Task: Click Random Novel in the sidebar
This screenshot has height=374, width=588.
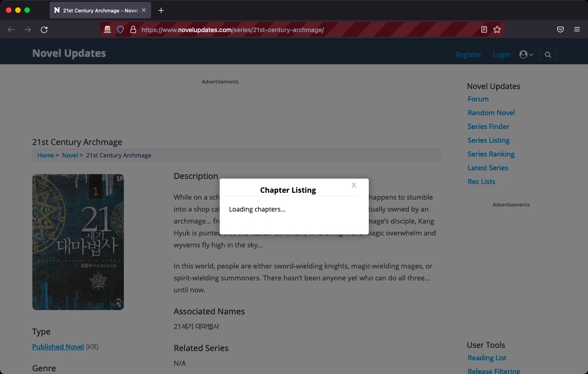Action: [491, 112]
